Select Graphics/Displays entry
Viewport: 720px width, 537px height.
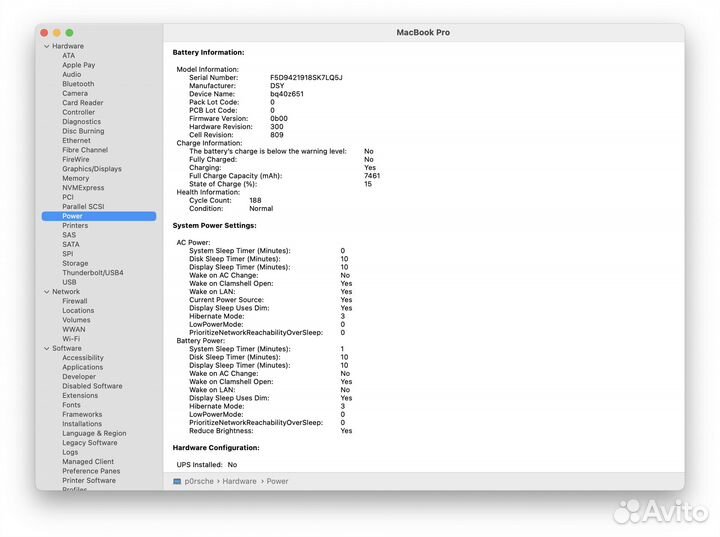[x=92, y=169]
